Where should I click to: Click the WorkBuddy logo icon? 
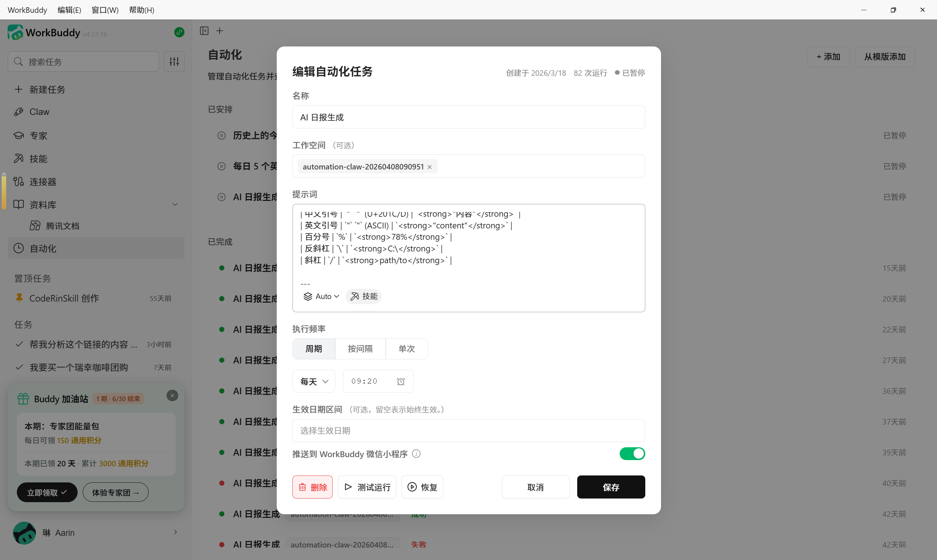pos(15,33)
